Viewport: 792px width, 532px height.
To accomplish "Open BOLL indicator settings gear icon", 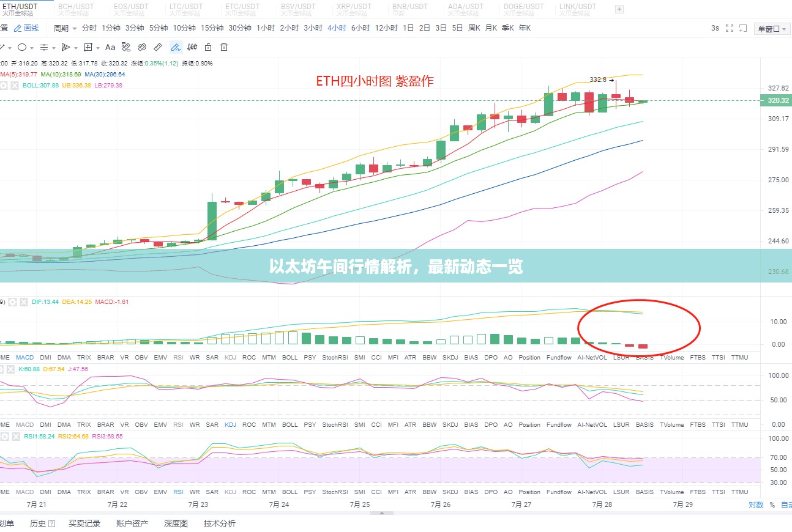I will coord(4,86).
